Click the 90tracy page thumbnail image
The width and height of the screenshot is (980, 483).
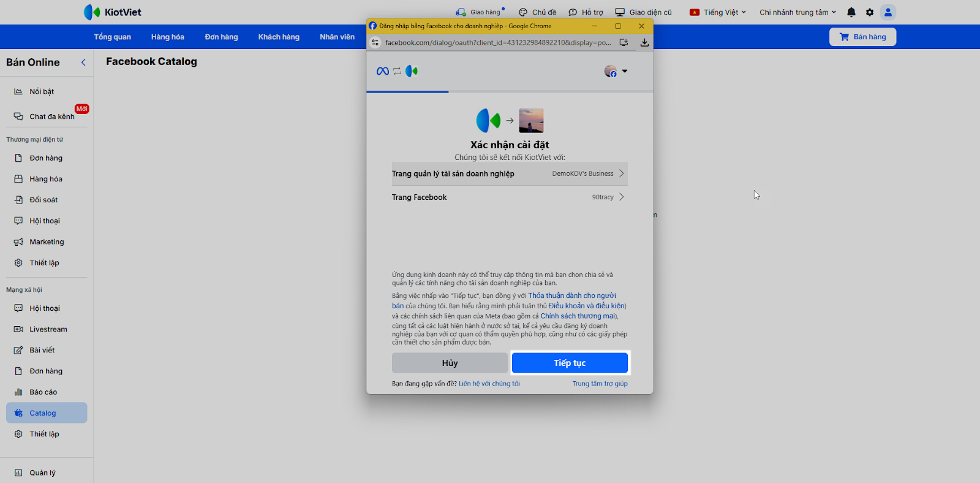click(x=531, y=121)
